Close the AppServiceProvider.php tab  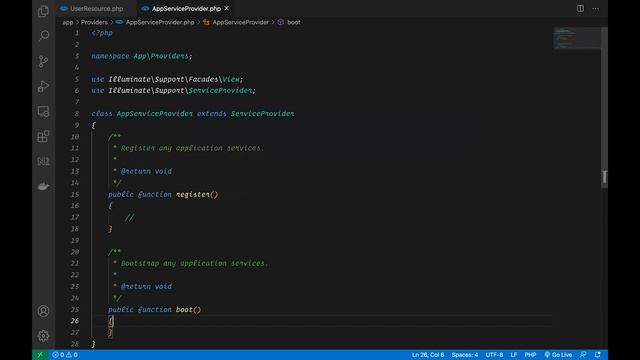[x=227, y=8]
